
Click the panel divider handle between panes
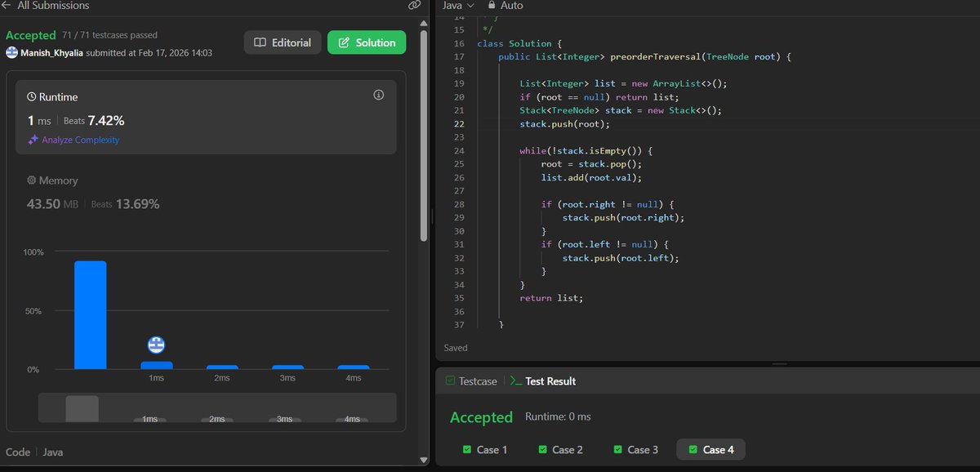pyautogui.click(x=431, y=216)
